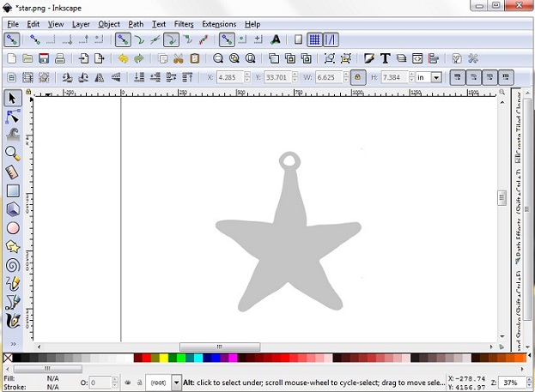Increase the X coordinate spinner

click(x=247, y=75)
